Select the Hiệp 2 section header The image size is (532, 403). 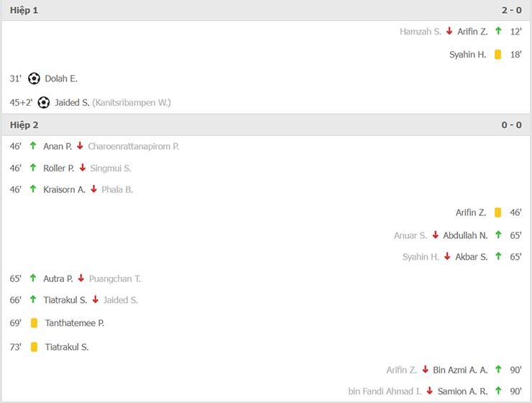coord(24,124)
